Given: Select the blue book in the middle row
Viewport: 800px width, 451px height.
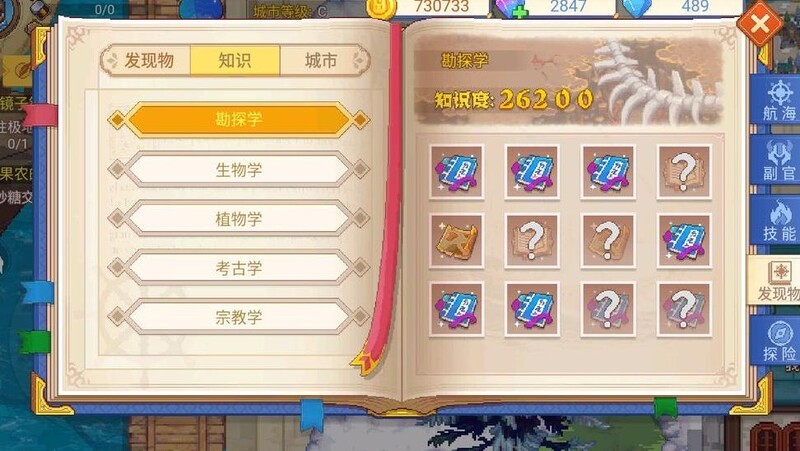Looking at the screenshot, I should point(684,241).
